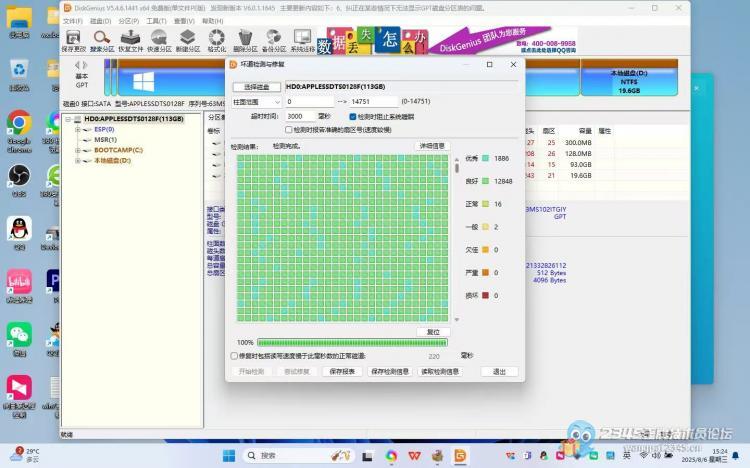Click timeout field showing 3000

[x=300, y=116]
